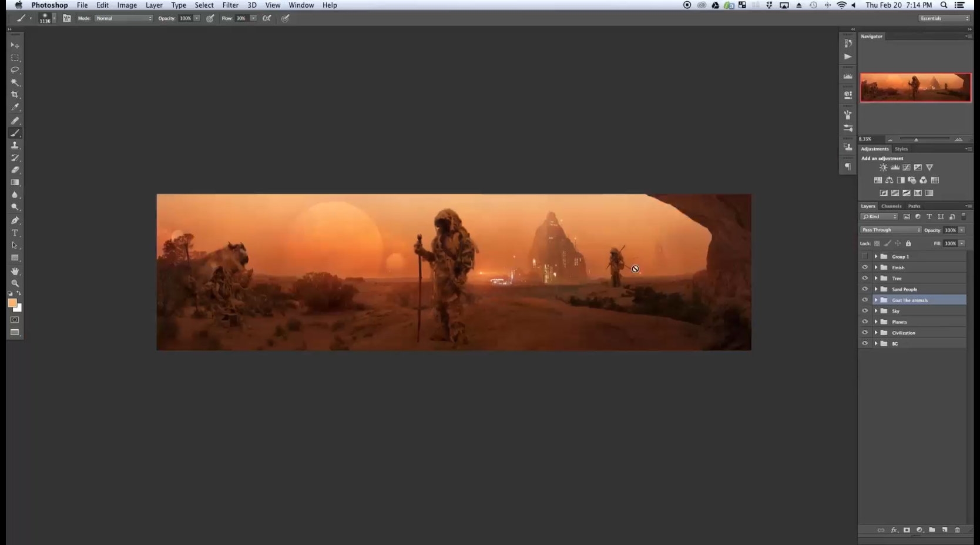Switch to the Channels tab

tap(891, 206)
